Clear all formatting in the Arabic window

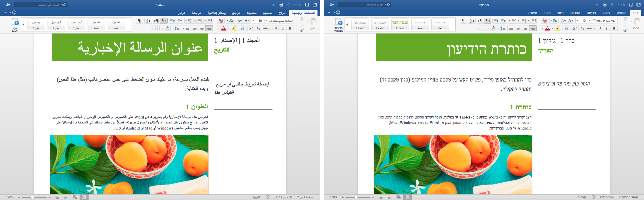click(x=221, y=21)
